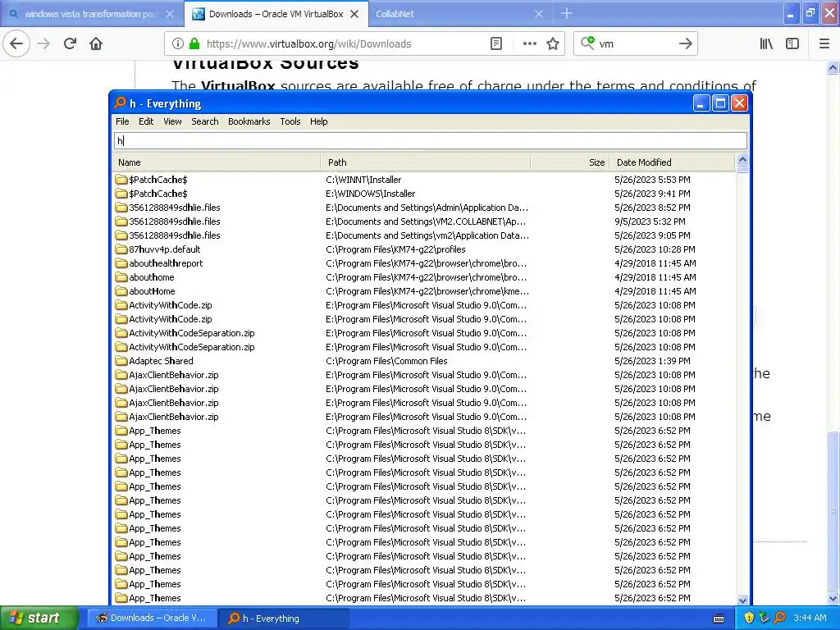The image size is (840, 630).
Task: Click the browser forward arrow
Action: [44, 43]
